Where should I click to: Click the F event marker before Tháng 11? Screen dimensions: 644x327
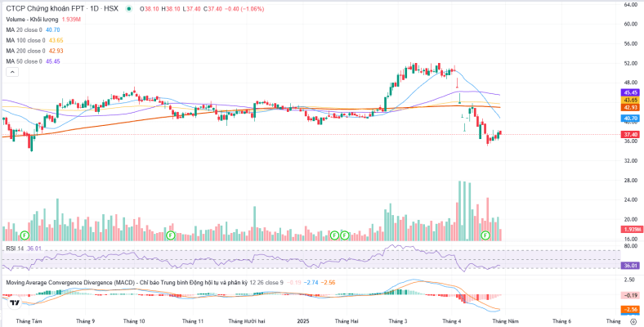tap(171, 235)
